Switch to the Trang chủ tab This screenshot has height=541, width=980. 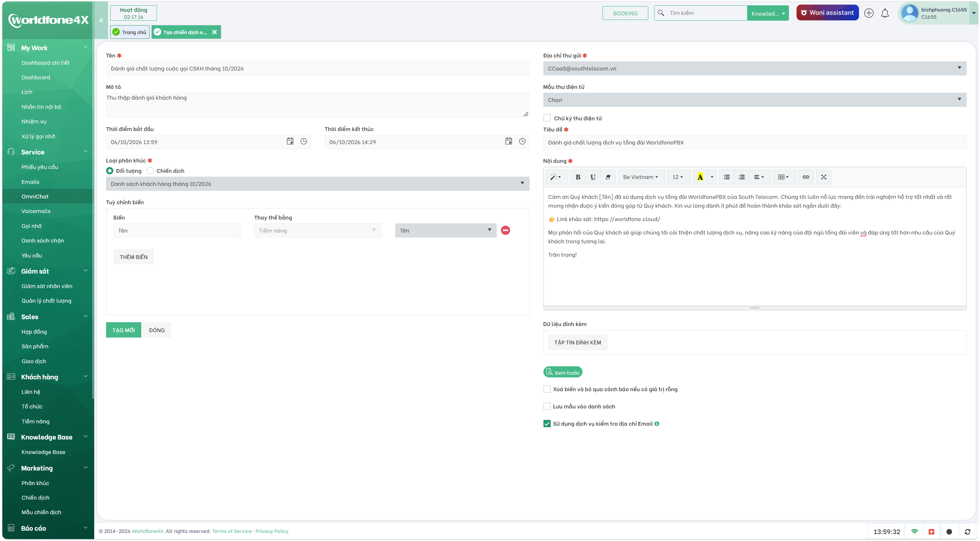130,32
